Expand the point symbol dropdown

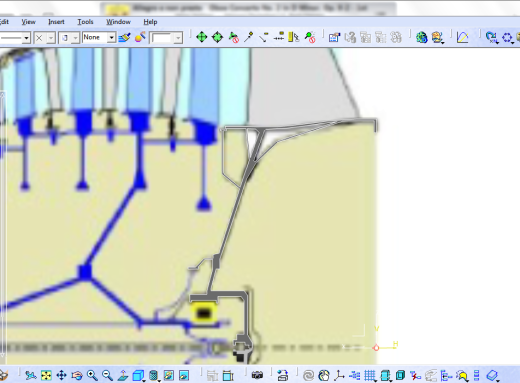click(44, 38)
